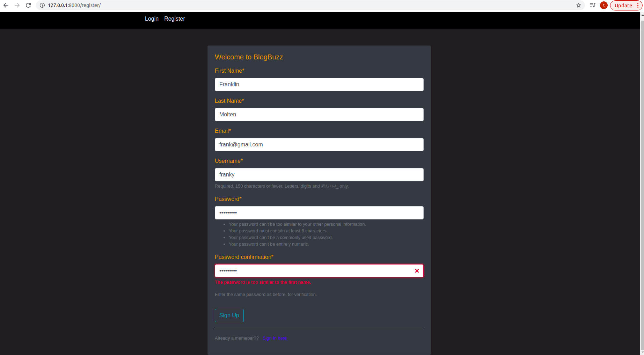
Task: Click the red profile avatar icon
Action: [x=604, y=5]
